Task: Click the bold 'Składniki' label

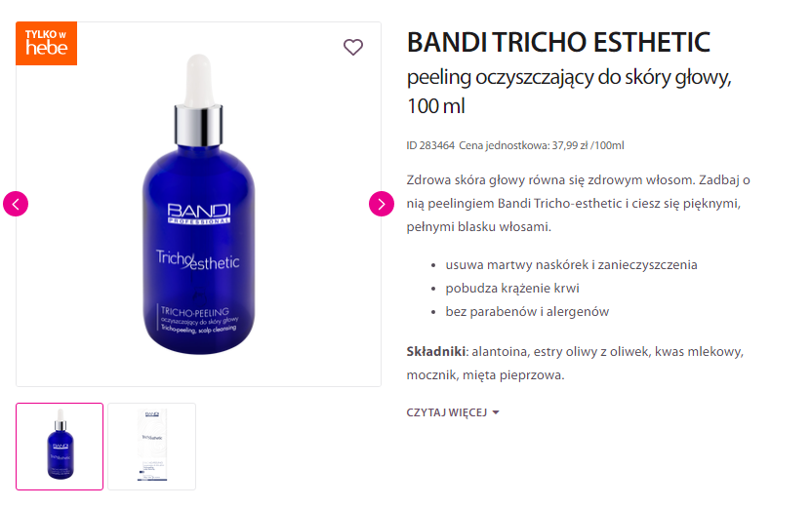Action: click(436, 352)
